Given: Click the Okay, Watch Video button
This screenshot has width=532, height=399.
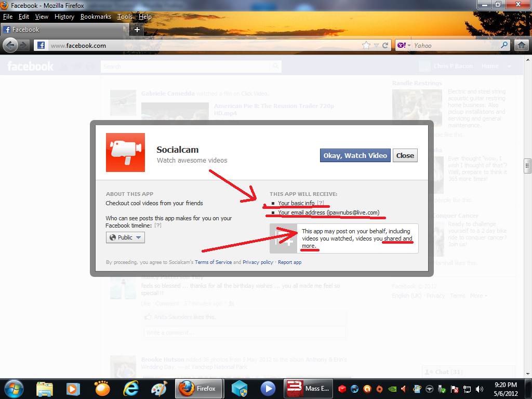Looking at the screenshot, I should [x=355, y=155].
